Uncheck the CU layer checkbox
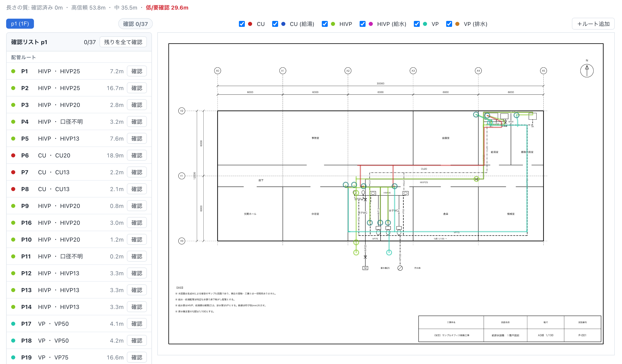This screenshot has width=622, height=364. pyautogui.click(x=242, y=24)
